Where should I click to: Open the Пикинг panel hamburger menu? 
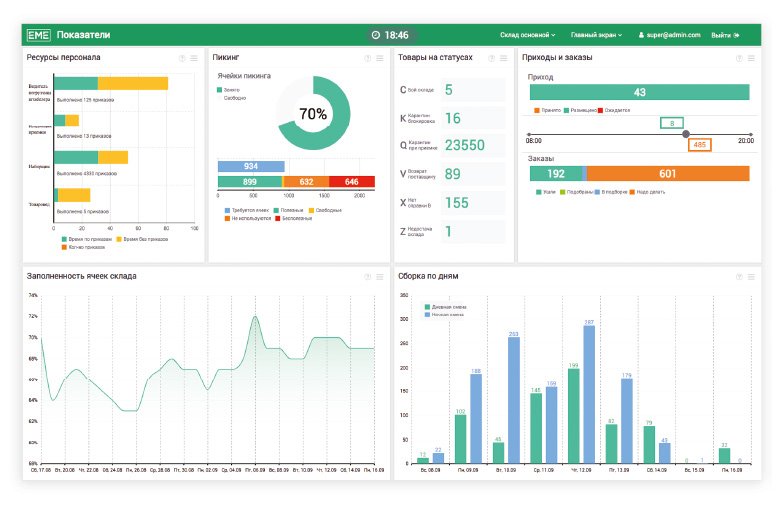pos(380,58)
